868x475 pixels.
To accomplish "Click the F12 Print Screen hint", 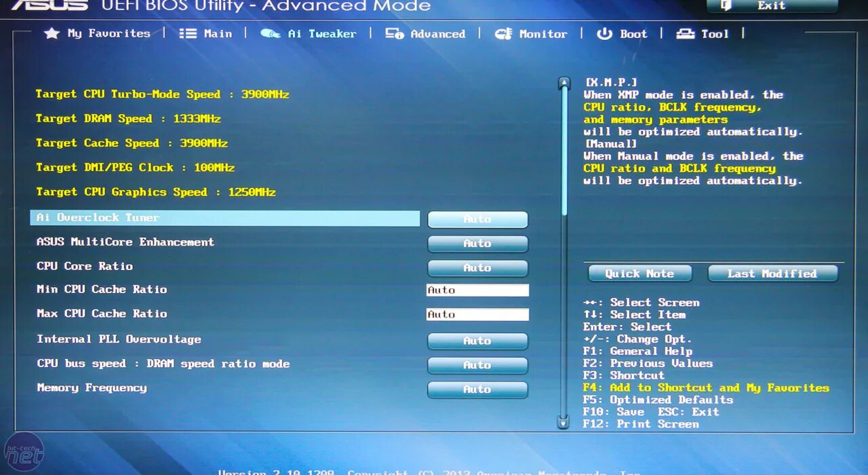I will 641,424.
